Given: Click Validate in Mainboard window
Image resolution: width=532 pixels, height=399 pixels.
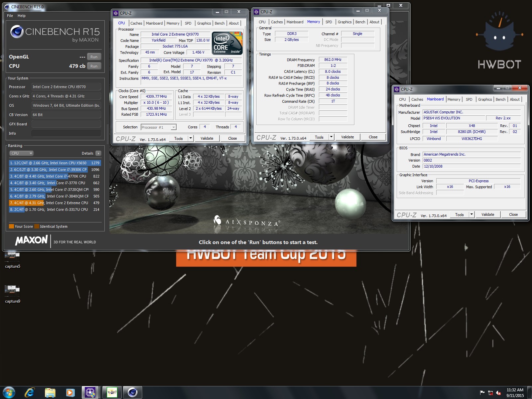Looking at the screenshot, I should pos(488,214).
